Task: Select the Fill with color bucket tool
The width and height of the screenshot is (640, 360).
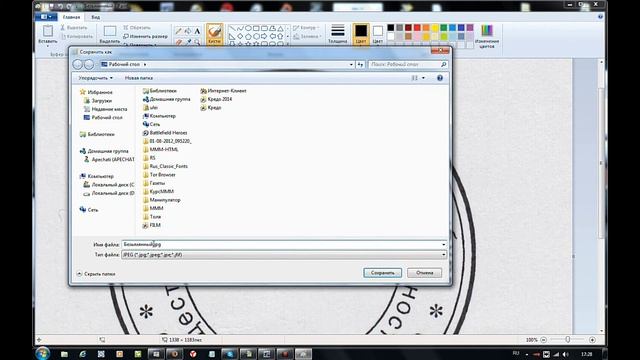Action: (188, 31)
